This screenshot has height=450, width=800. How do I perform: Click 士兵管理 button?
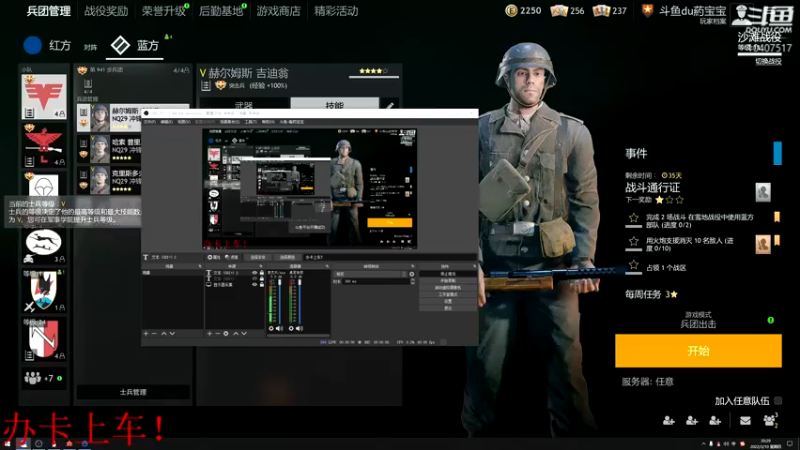pos(133,392)
